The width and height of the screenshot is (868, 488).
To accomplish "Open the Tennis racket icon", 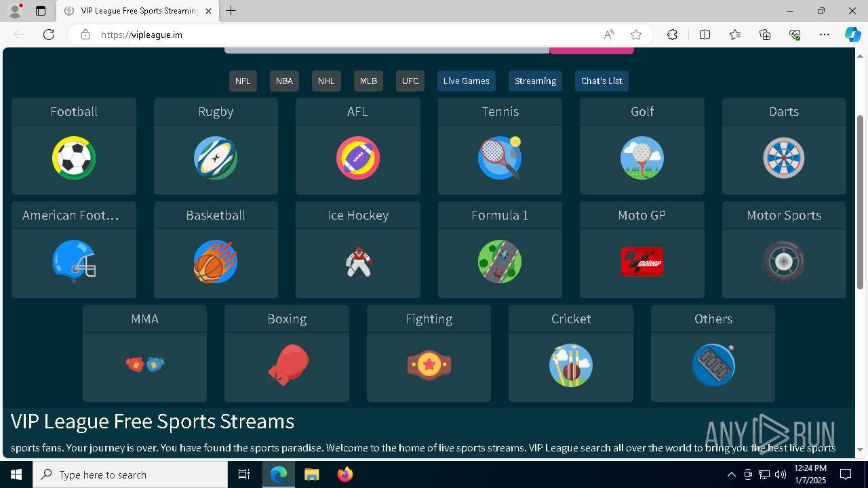I will [x=500, y=158].
